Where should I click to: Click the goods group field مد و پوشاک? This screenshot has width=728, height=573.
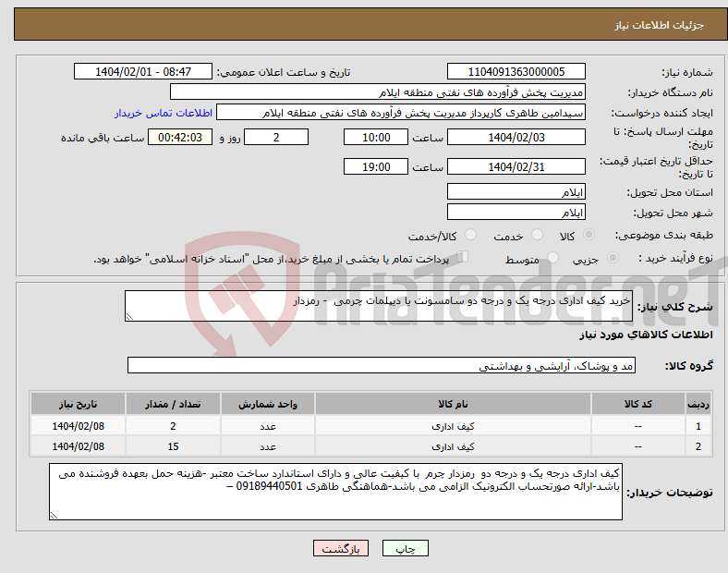tap(382, 365)
